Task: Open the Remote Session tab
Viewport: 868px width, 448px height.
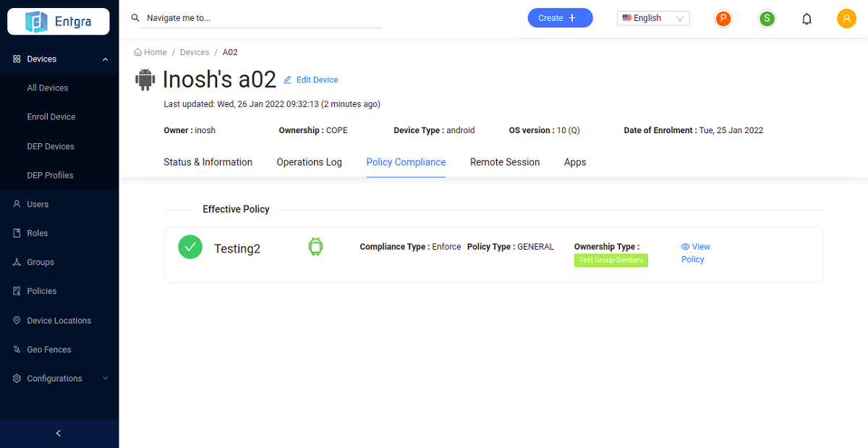Action: [x=505, y=162]
